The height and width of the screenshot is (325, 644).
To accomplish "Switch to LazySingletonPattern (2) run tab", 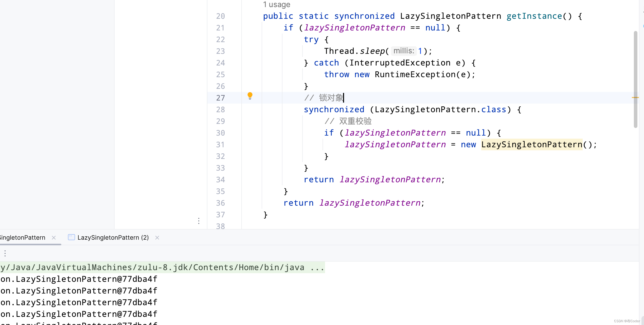I will (x=113, y=238).
